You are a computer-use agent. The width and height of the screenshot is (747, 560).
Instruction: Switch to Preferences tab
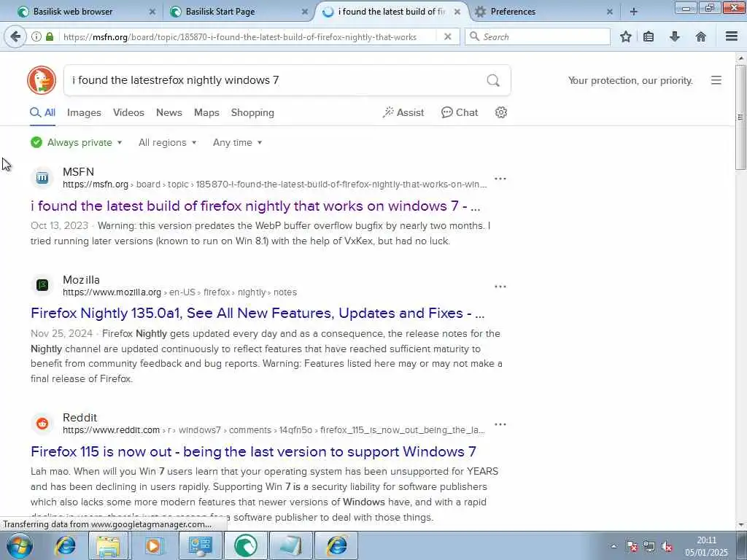543,12
